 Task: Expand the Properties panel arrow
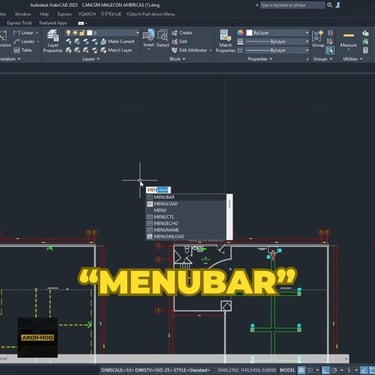pyautogui.click(x=271, y=59)
